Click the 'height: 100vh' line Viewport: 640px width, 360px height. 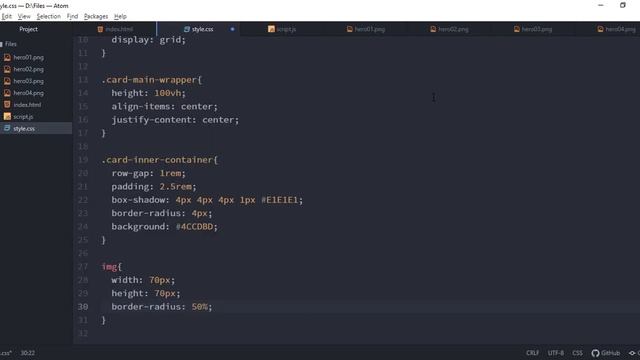tap(149, 93)
